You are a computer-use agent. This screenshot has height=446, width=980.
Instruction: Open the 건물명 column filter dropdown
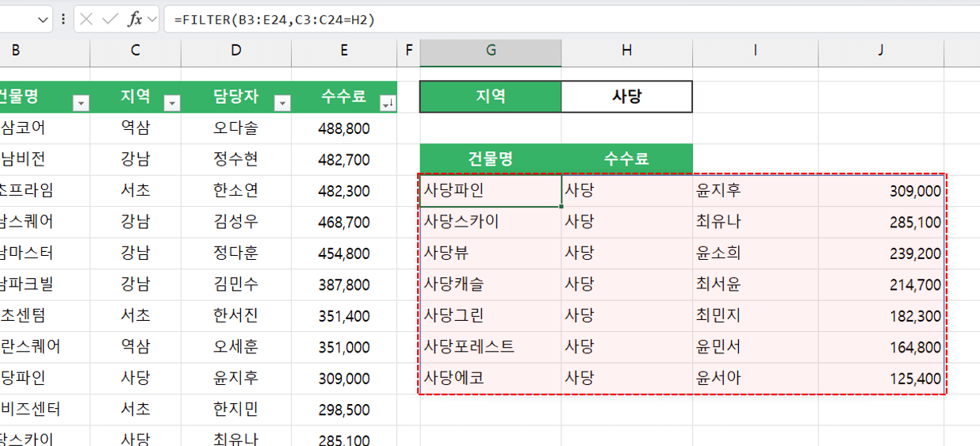click(x=80, y=103)
